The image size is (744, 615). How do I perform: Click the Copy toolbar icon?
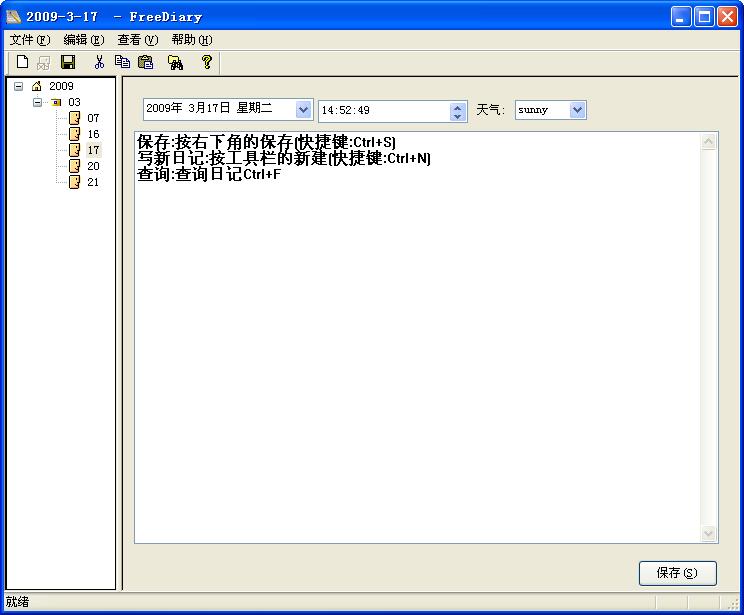click(122, 62)
